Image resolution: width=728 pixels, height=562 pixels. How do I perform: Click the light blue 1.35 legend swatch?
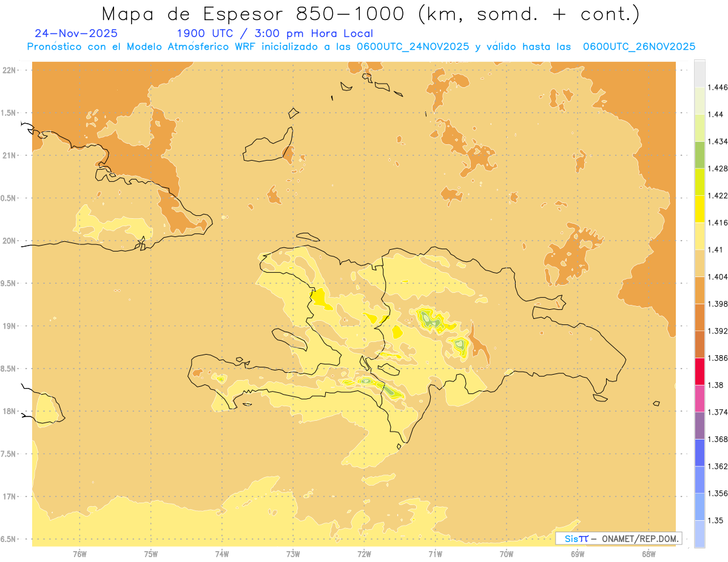pyautogui.click(x=699, y=534)
